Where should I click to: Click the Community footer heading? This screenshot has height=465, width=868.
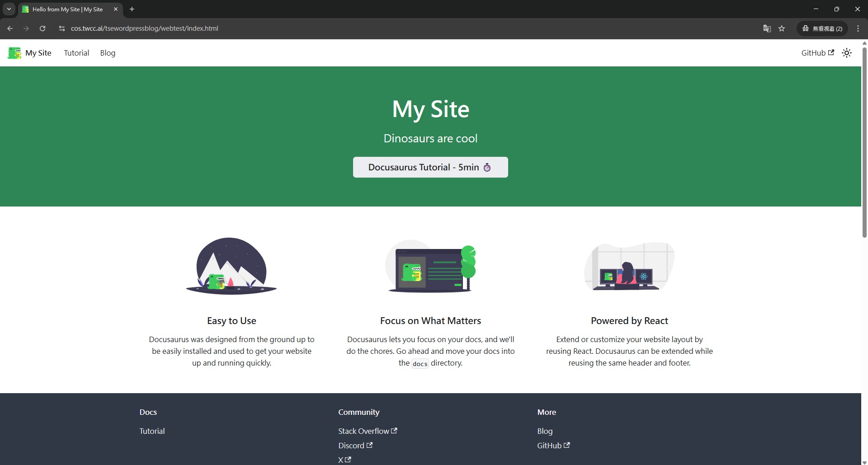pyautogui.click(x=359, y=412)
